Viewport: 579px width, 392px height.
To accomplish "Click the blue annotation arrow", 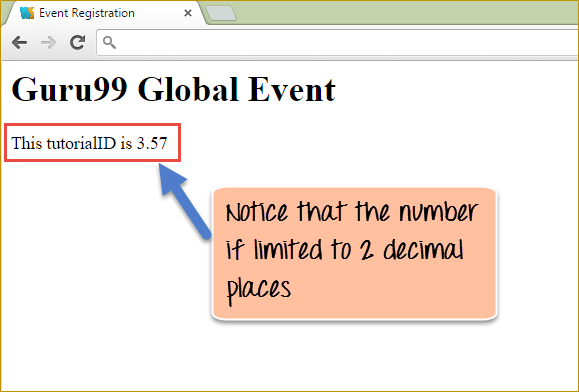I will (x=184, y=201).
